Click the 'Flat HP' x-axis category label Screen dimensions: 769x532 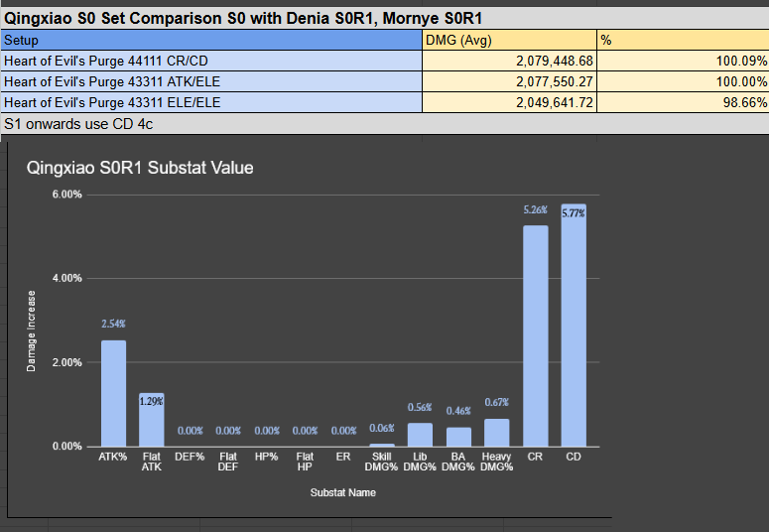point(305,462)
